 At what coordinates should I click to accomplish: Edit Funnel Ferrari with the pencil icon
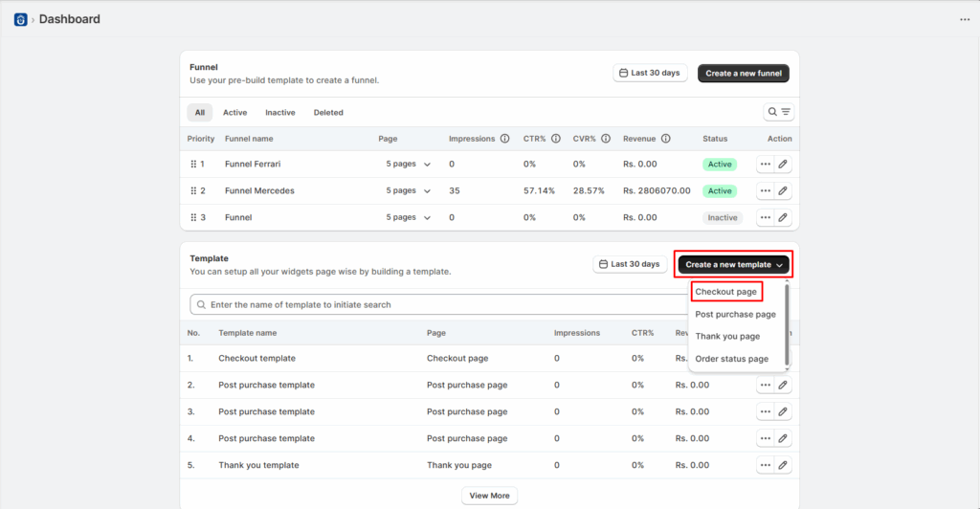coord(783,165)
